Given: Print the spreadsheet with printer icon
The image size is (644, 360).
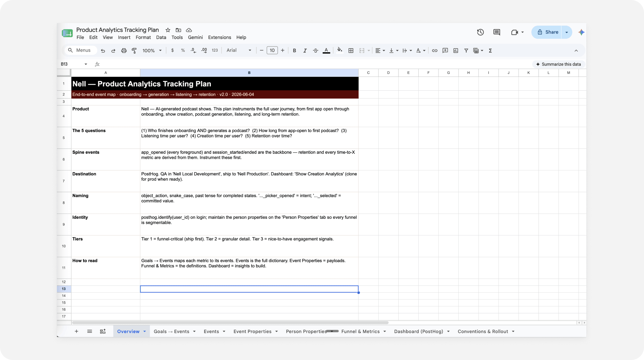Looking at the screenshot, I should (124, 51).
